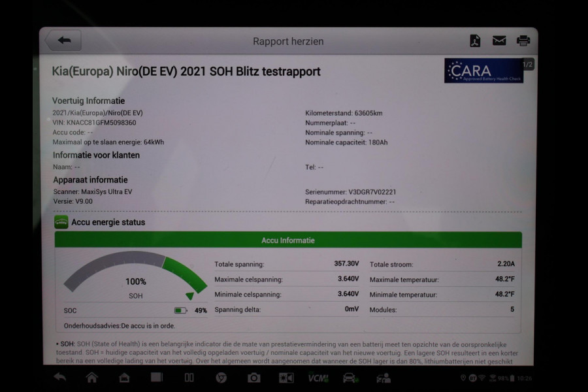Select the vehicle diagnostics icon
This screenshot has width=588, height=392.
coord(350,379)
